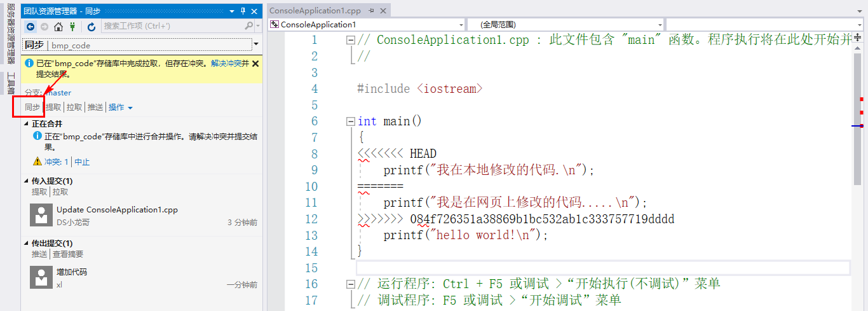This screenshot has height=311, width=868.
Task: Click 提取 under 传入提交
Action: point(39,192)
